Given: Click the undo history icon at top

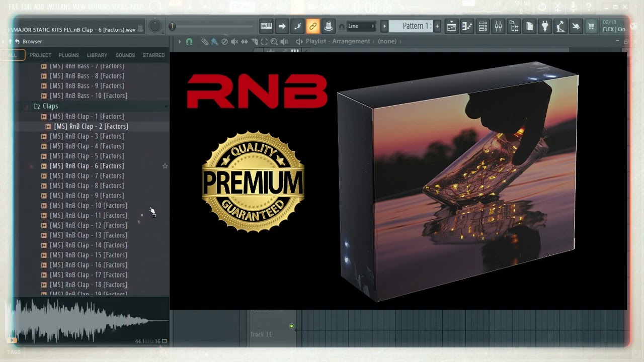Looking at the screenshot, I should pyautogui.click(x=542, y=7).
